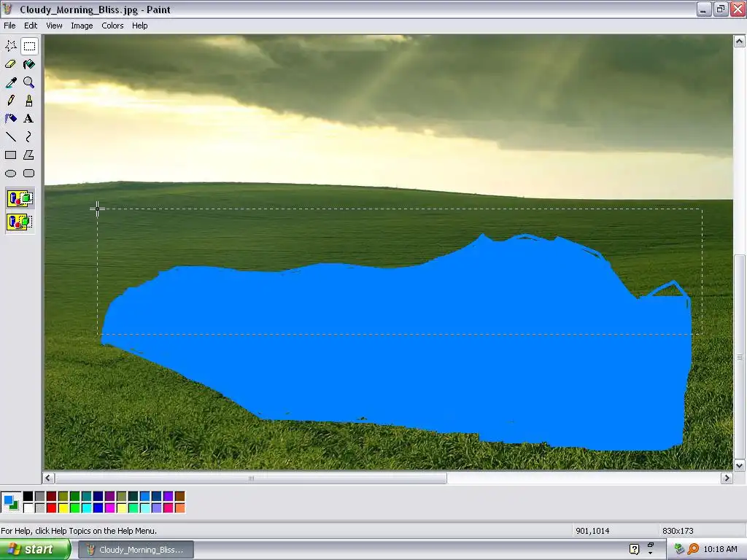Image resolution: width=747 pixels, height=560 pixels.
Task: Click the green tray icon beside the clock
Action: tap(679, 549)
